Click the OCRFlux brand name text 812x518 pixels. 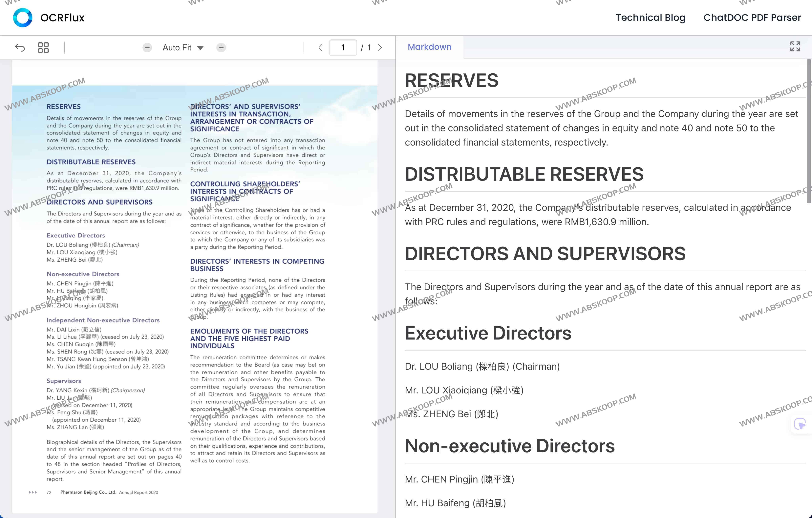(x=62, y=17)
